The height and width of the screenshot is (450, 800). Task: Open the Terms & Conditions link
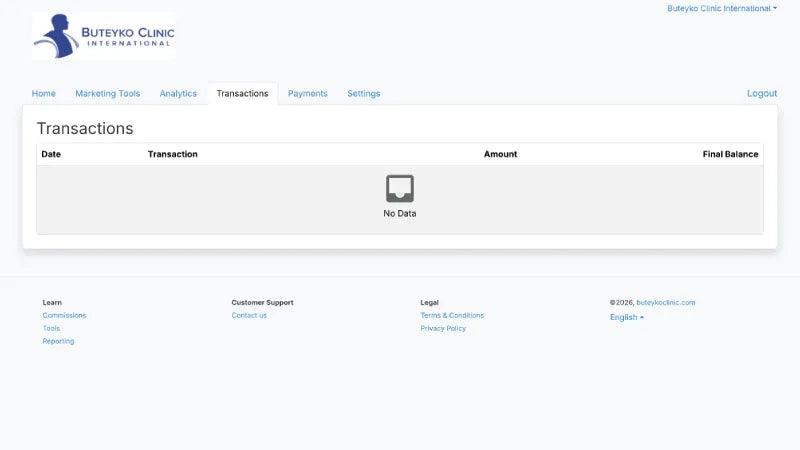pyautogui.click(x=452, y=315)
